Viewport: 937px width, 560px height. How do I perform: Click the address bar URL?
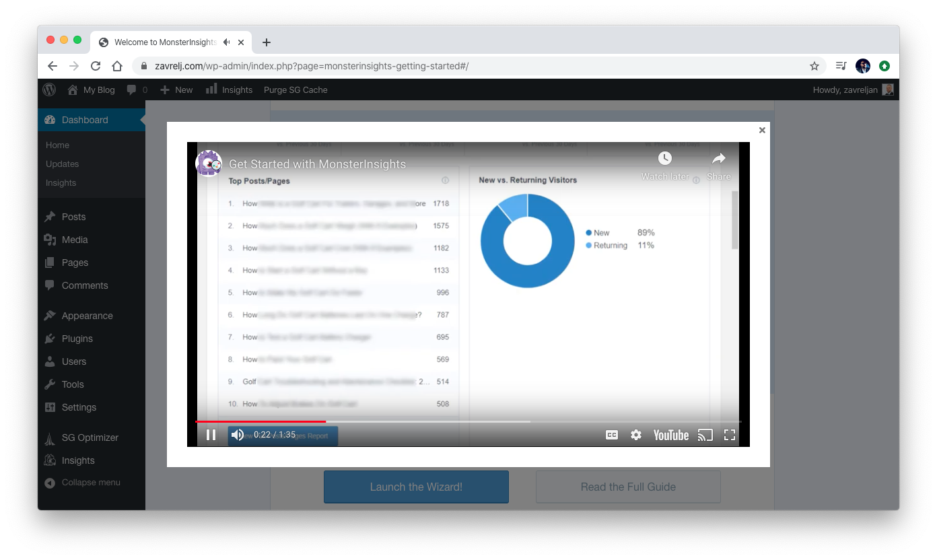click(312, 66)
